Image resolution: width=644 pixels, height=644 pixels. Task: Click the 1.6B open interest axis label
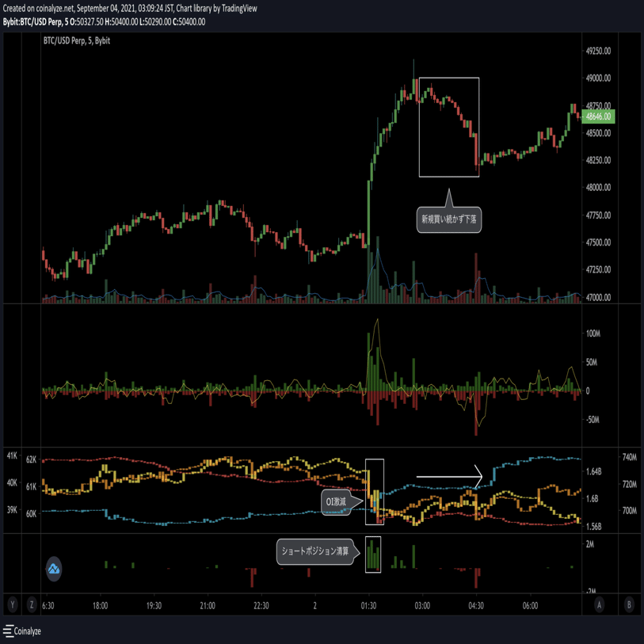click(593, 498)
